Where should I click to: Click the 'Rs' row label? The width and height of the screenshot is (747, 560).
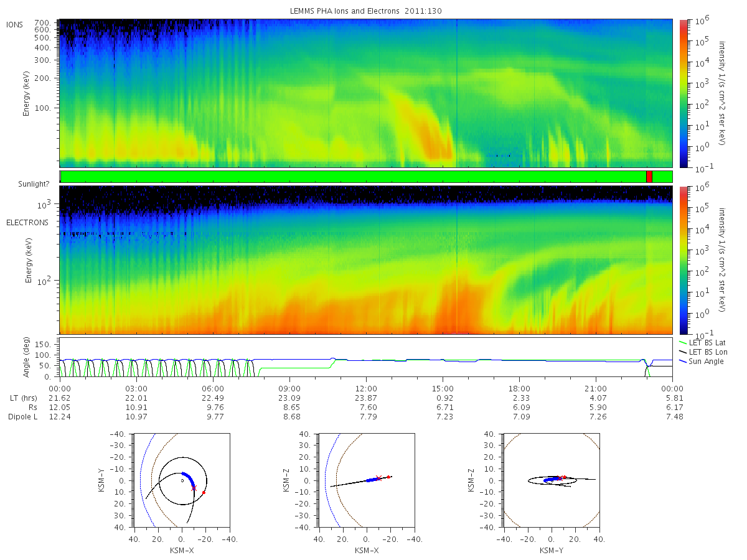point(32,407)
